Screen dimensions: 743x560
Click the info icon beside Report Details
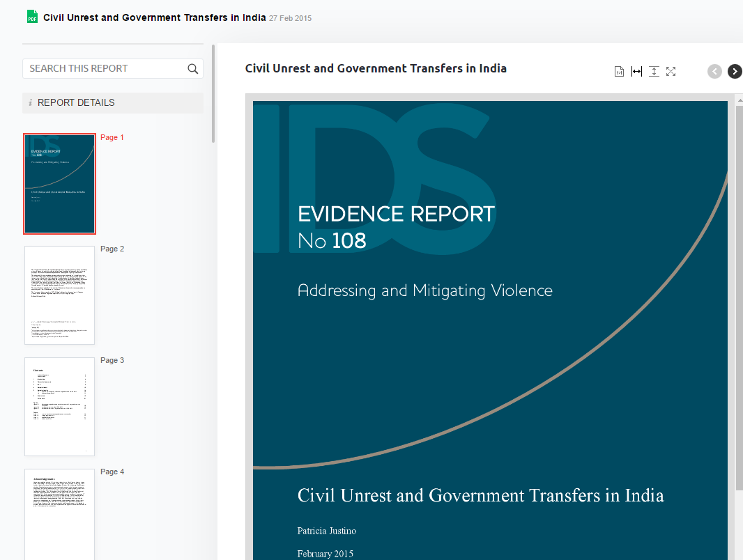[31, 102]
